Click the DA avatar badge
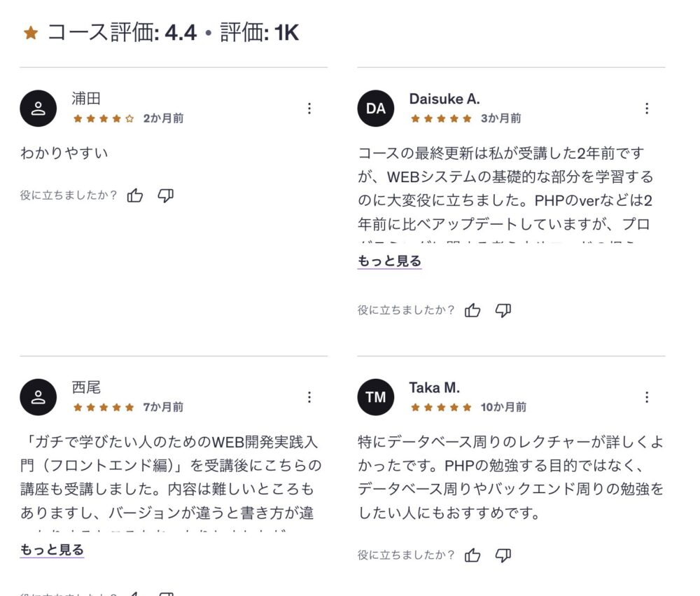This screenshot has height=596, width=700. tap(376, 109)
